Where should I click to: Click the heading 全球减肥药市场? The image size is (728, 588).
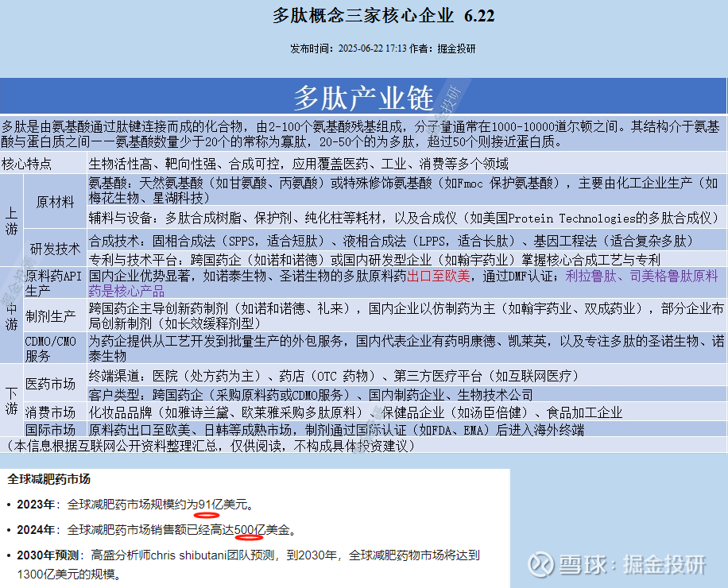[48, 479]
